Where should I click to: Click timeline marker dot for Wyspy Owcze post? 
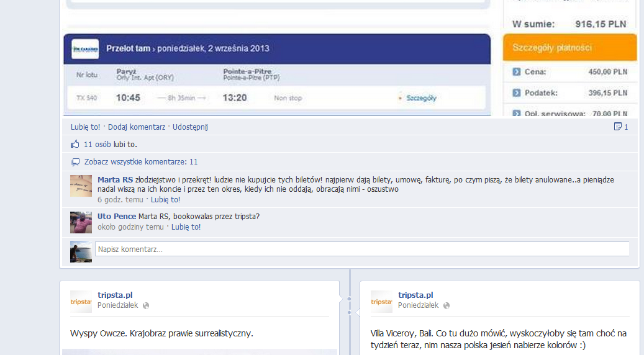pyautogui.click(x=349, y=299)
